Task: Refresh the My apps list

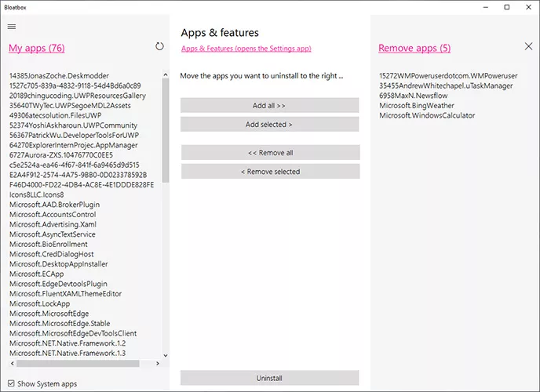Action: tap(159, 46)
